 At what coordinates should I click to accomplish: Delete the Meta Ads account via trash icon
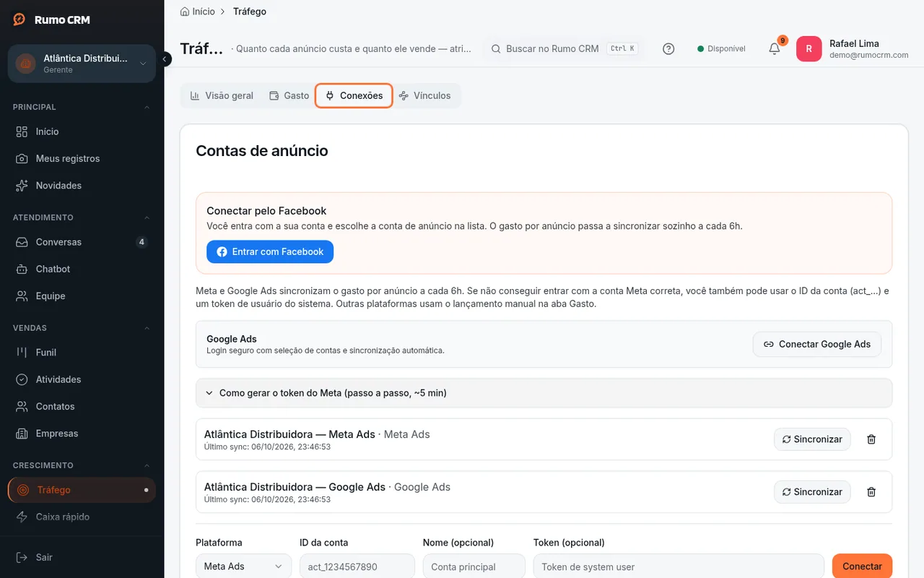pyautogui.click(x=871, y=439)
